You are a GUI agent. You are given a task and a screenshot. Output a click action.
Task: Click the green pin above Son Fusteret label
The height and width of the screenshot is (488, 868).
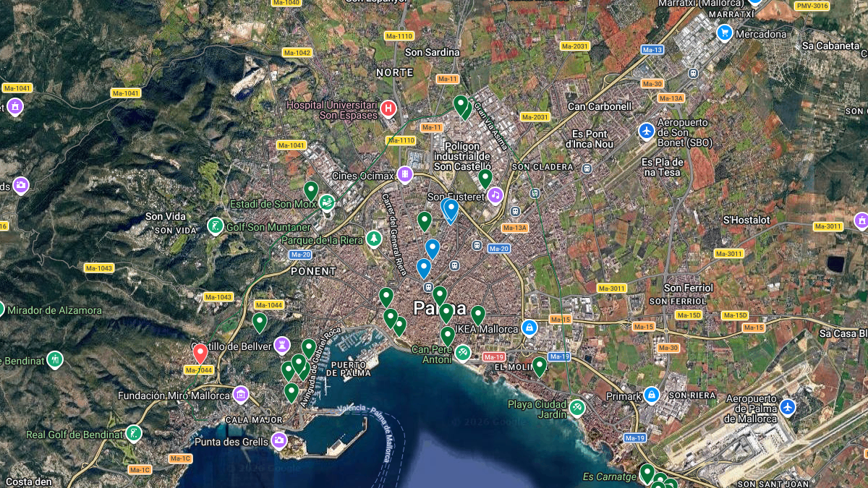click(485, 178)
